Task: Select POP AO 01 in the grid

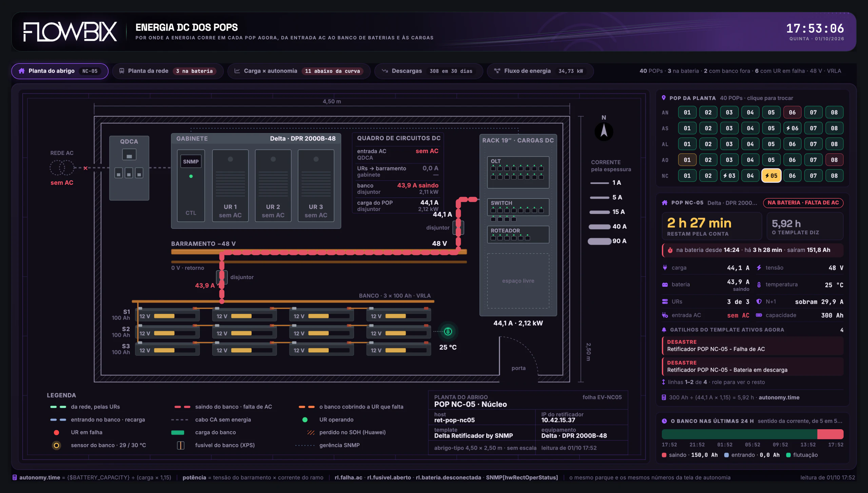Action: 687,160
